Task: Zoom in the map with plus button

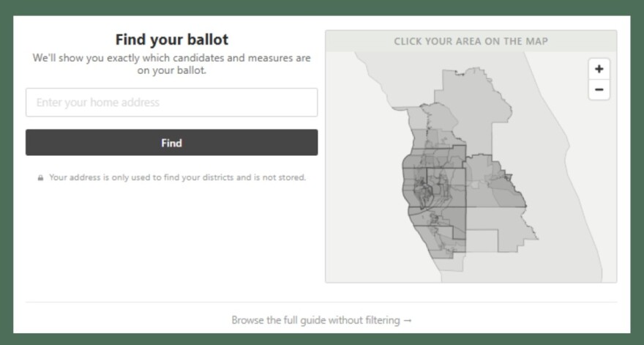Action: coord(599,69)
